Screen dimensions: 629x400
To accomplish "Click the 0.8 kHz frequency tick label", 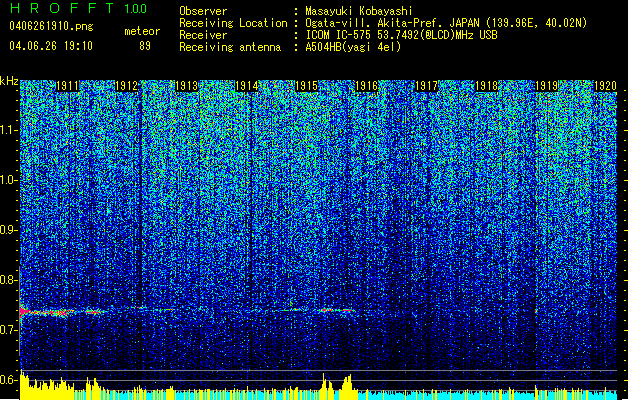I will click(9, 280).
